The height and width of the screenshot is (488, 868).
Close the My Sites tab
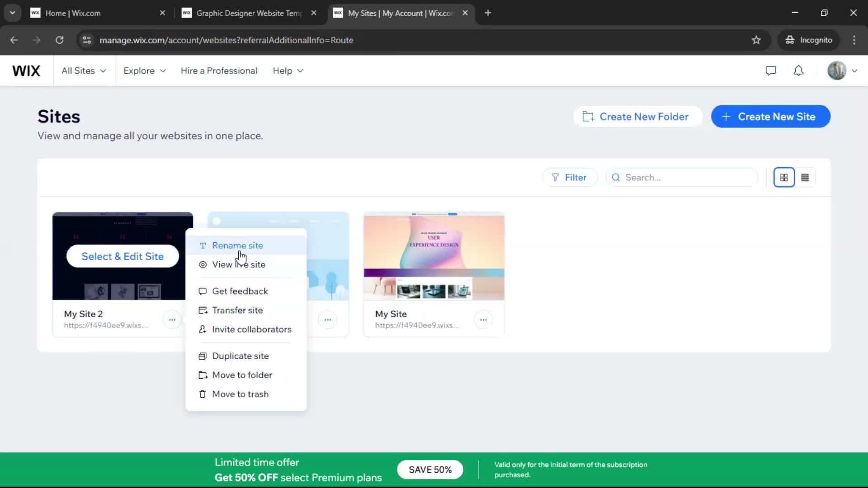465,13
